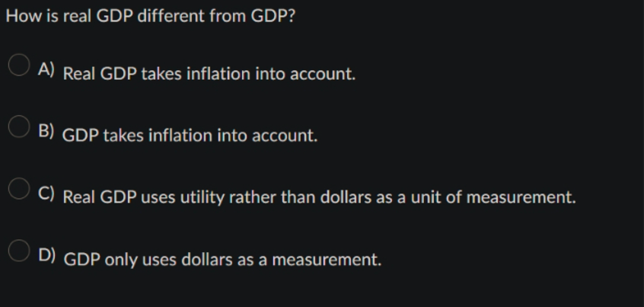Click the word 'Real' starting option A
The height and width of the screenshot is (307, 644).
[79, 74]
